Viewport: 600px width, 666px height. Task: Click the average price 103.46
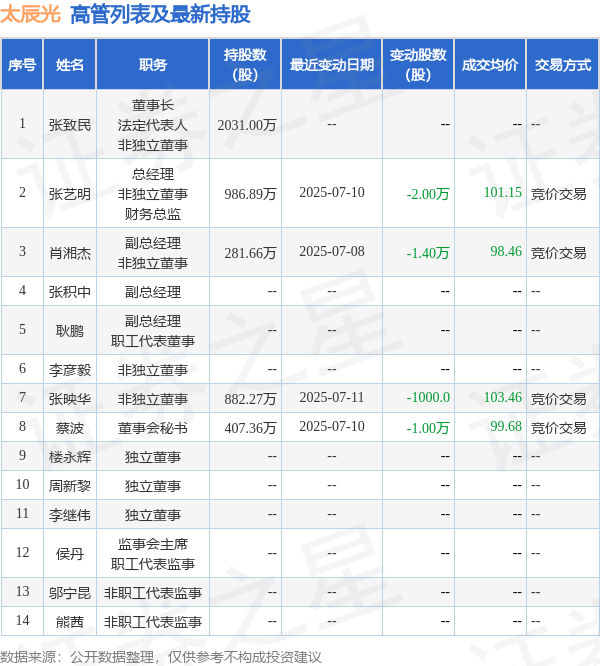point(503,397)
